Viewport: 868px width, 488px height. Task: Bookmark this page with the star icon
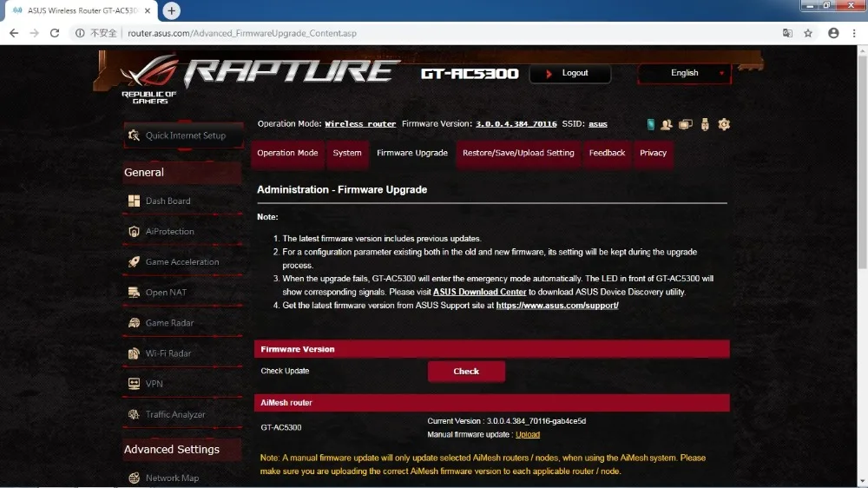(808, 33)
